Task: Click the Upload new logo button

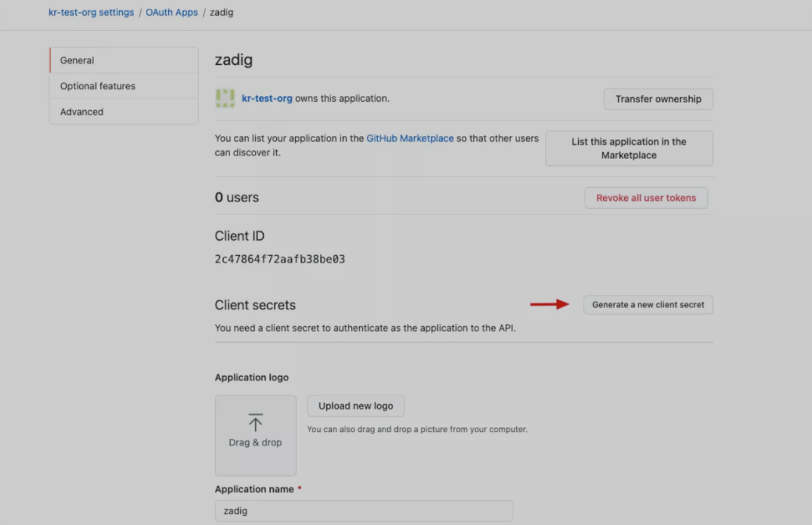Action: 355,406
